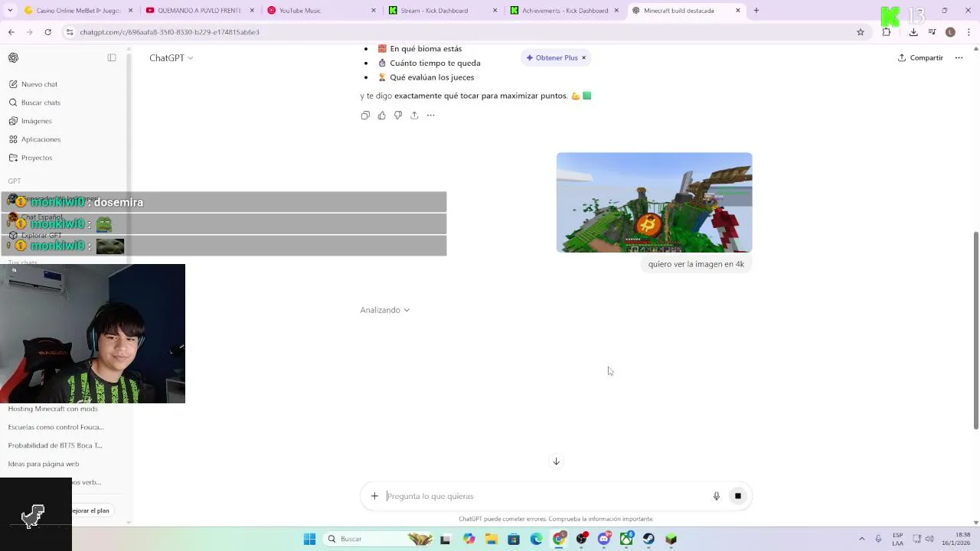Open browser downloads
980x551 pixels.
[913, 32]
